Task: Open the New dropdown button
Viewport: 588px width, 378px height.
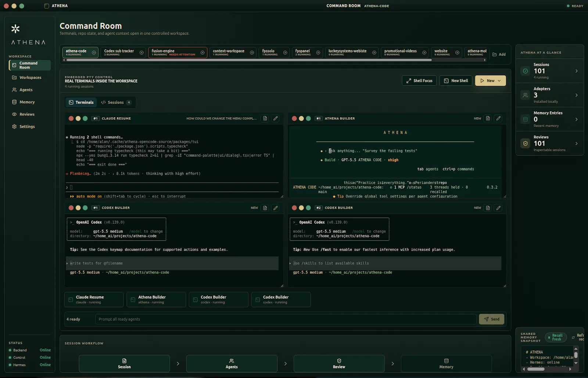Action: point(490,81)
